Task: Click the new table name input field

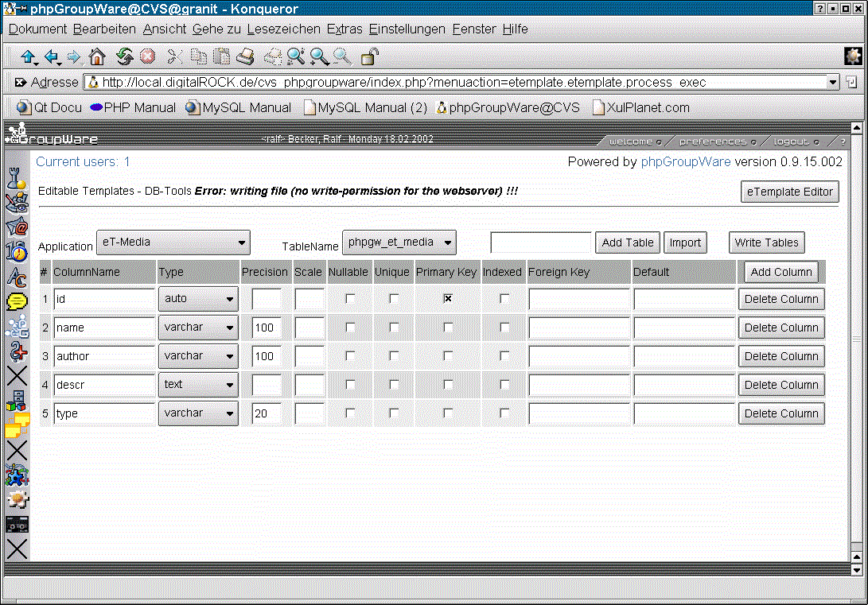Action: [x=541, y=242]
